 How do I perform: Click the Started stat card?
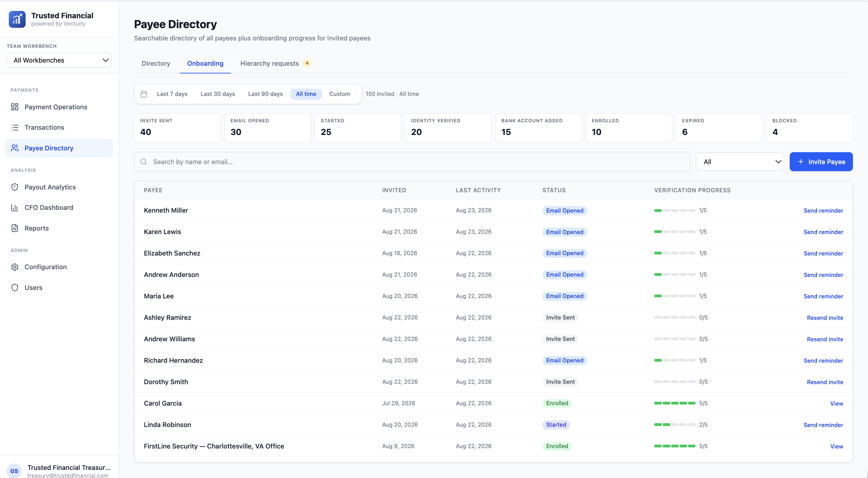click(358, 128)
